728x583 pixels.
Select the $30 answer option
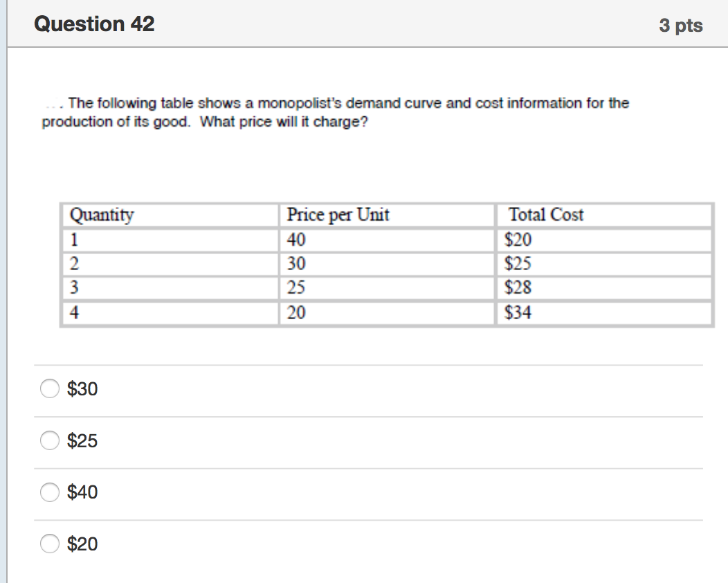coord(50,389)
